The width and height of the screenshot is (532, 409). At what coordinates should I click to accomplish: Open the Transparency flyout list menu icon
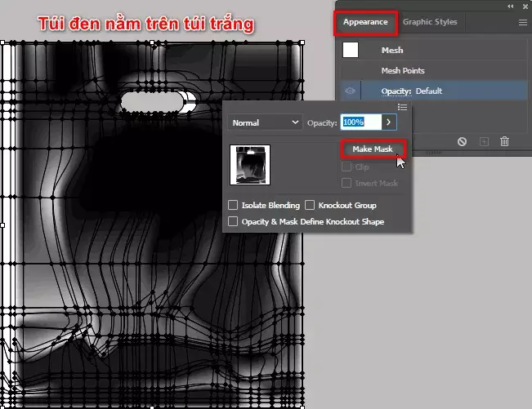click(x=402, y=107)
